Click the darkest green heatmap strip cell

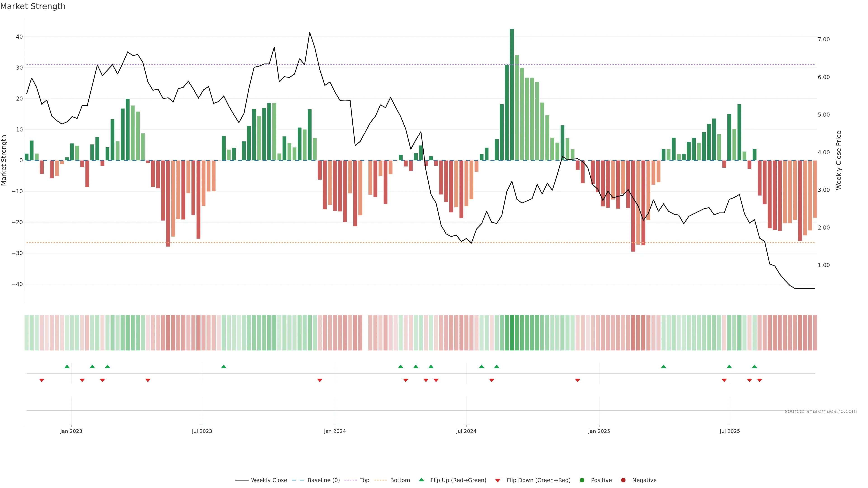coord(512,332)
